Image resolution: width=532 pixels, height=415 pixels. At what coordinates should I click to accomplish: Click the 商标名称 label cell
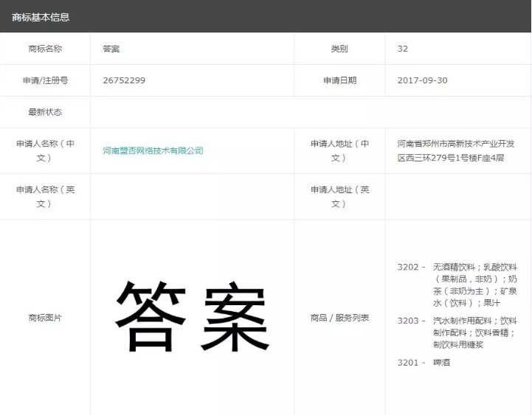pos(45,49)
